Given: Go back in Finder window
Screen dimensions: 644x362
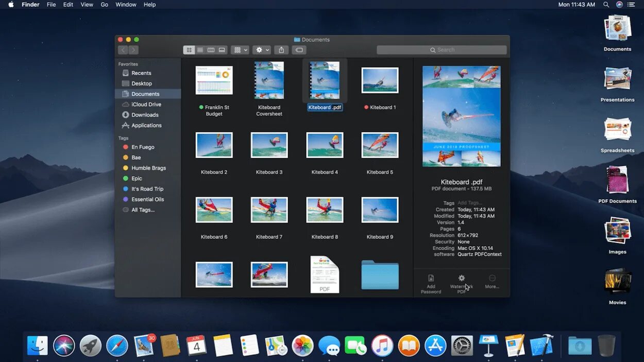Looking at the screenshot, I should click(123, 50).
